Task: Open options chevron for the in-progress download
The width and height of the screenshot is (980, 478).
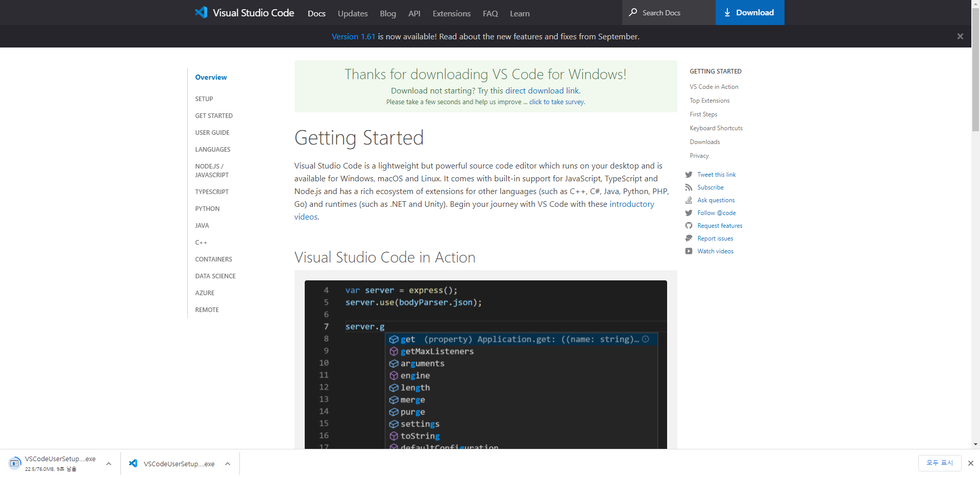Action: click(x=109, y=464)
